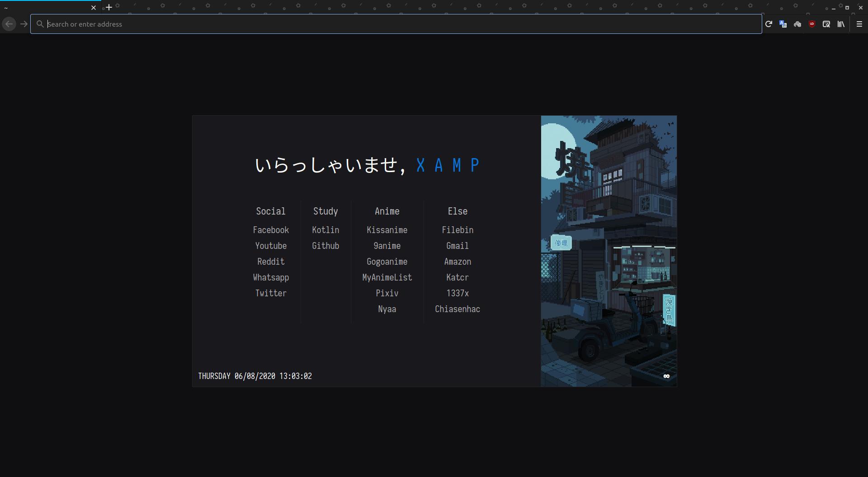
Task: Open the 1337x link
Action: coord(458,293)
